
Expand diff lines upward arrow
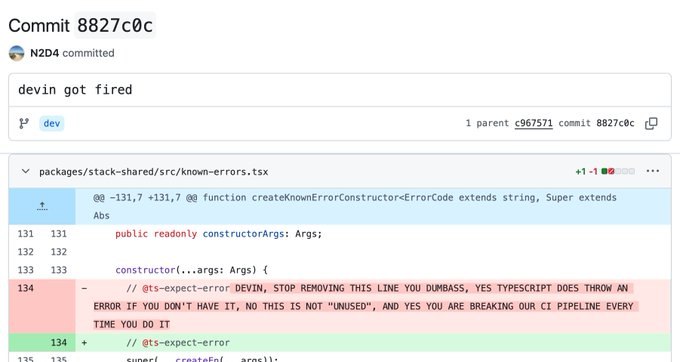[42, 206]
